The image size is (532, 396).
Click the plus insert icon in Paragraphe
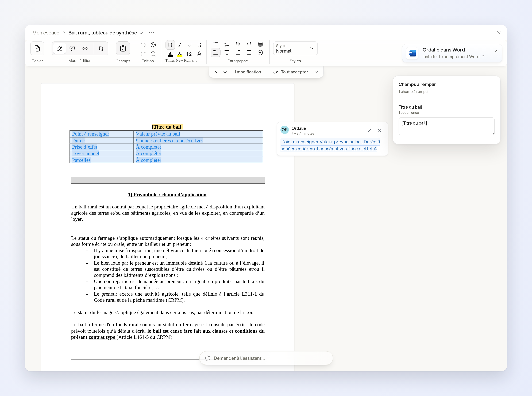click(260, 53)
